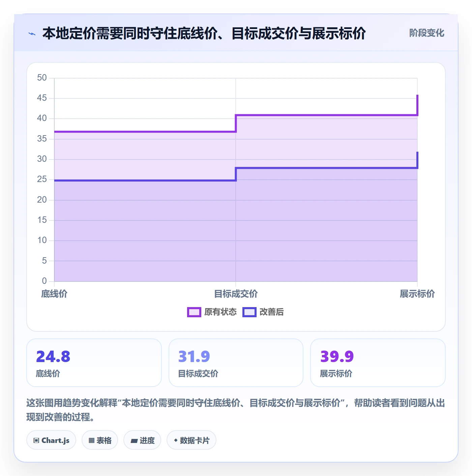
Task: Hide the 改善后 series via legend label
Action: click(272, 312)
